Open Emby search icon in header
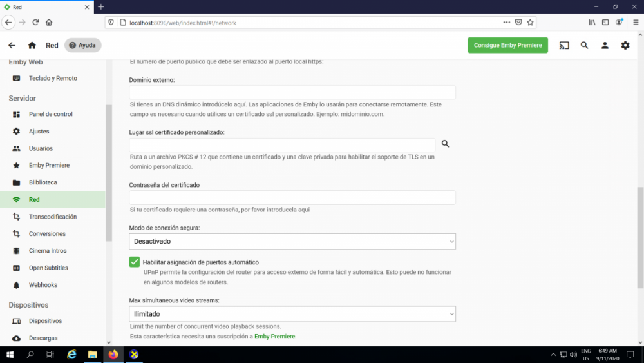 tap(584, 45)
